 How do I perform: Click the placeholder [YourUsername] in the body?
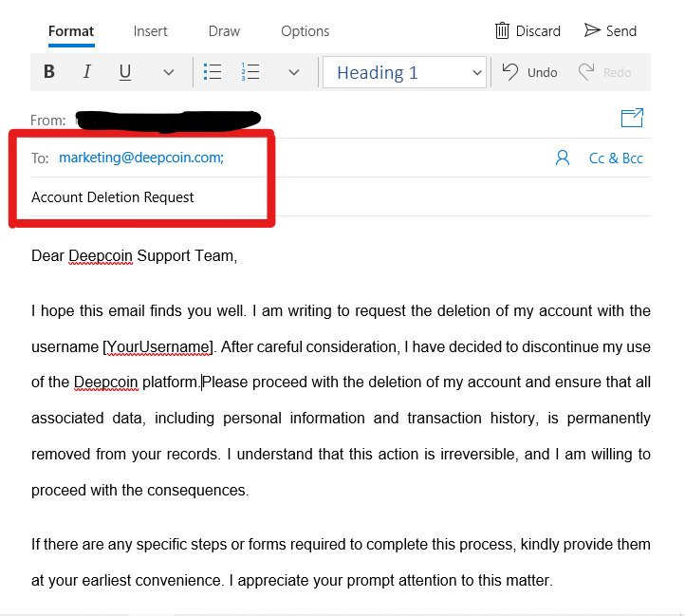[157, 347]
